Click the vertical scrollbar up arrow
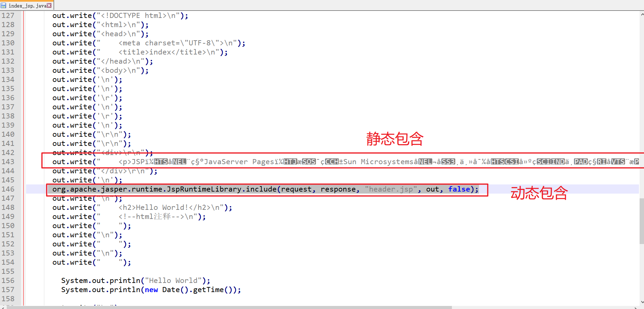644x309 pixels. tap(642, 15)
